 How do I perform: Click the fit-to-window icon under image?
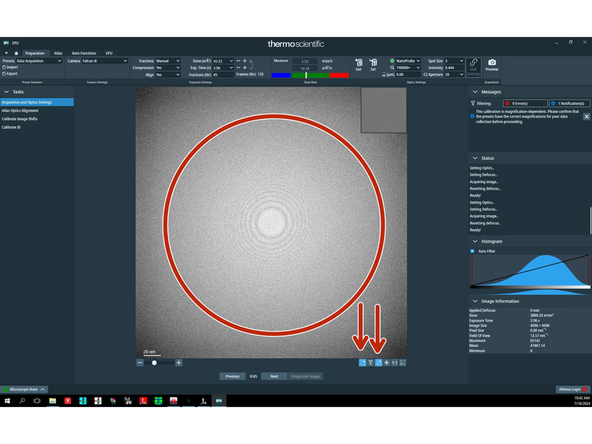pos(403,363)
